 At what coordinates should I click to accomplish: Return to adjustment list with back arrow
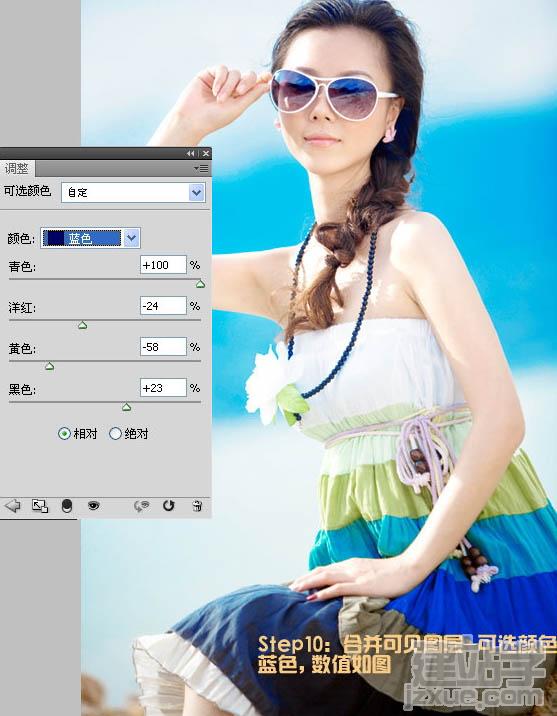pyautogui.click(x=13, y=505)
